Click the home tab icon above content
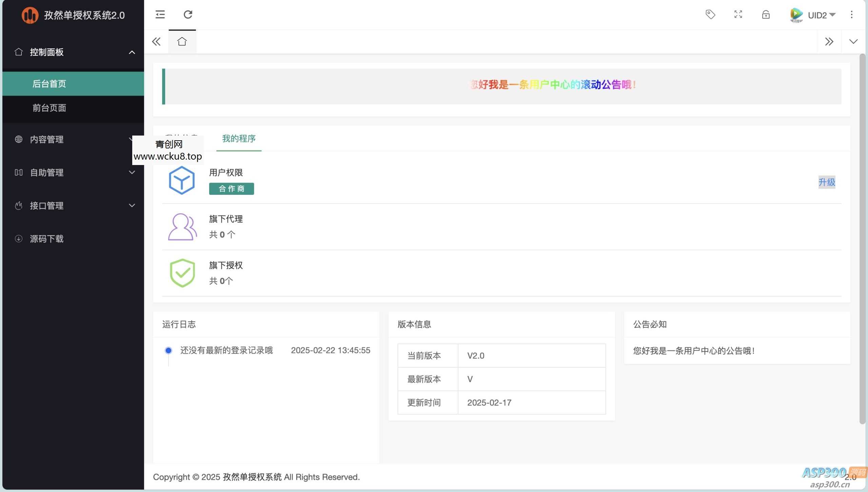 [182, 41]
